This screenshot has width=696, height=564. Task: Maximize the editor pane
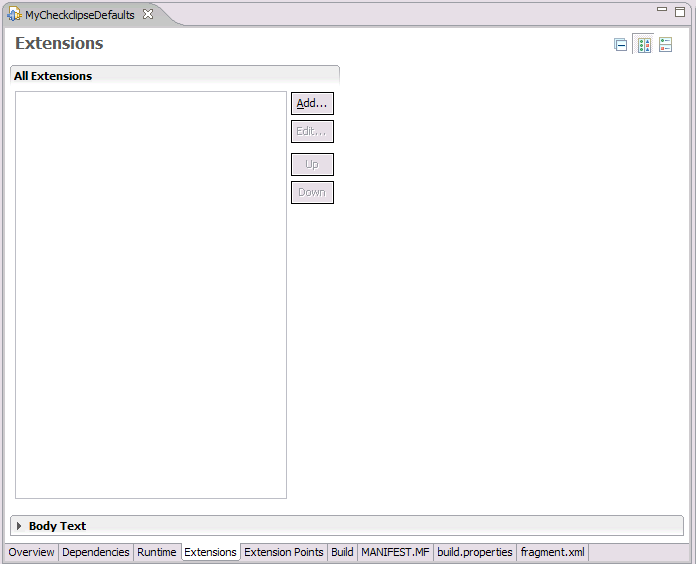(x=680, y=11)
